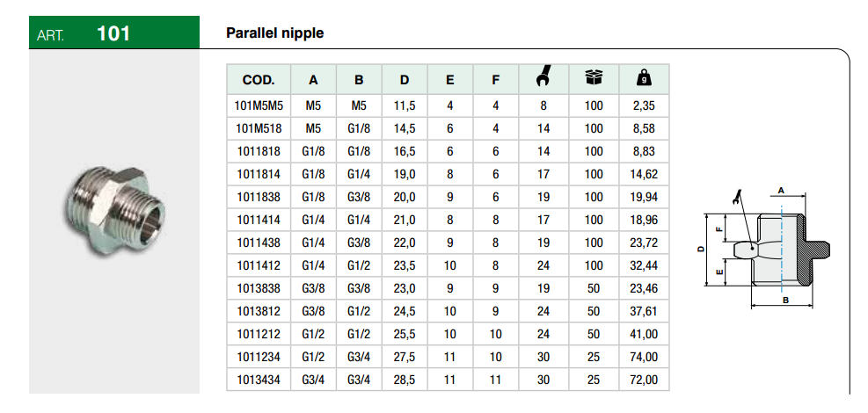Click the 37,61 weight value
Viewport: 868px width, 413px height.
pos(644,311)
